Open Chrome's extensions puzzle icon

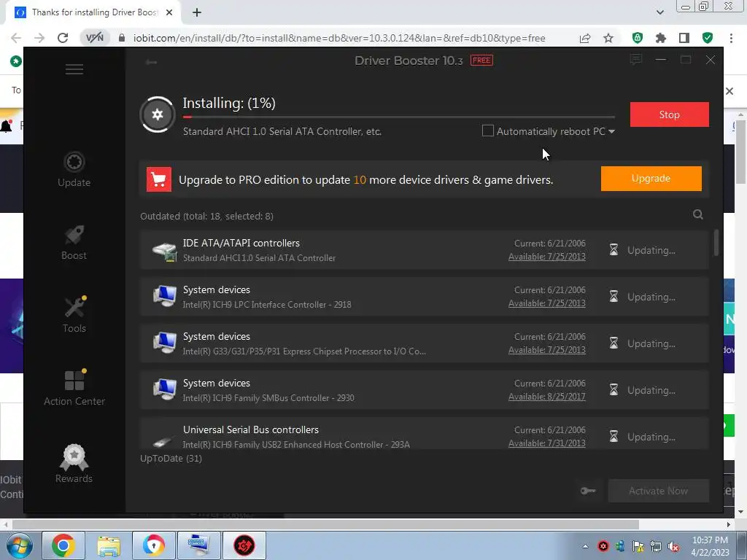[661, 38]
